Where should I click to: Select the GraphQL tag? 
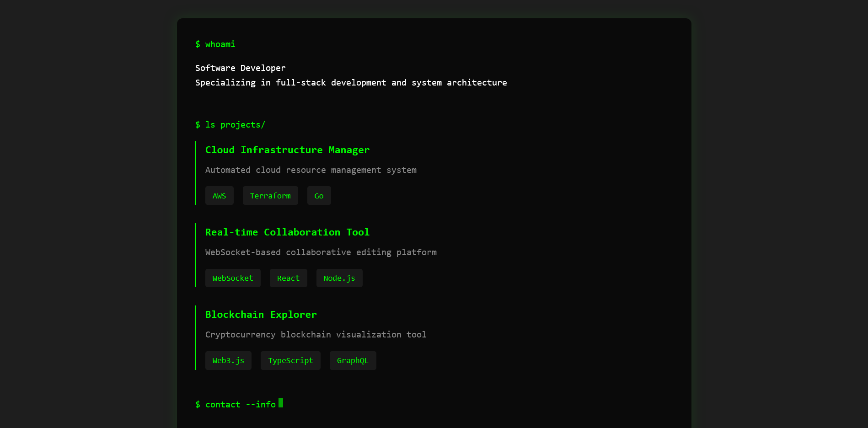(x=353, y=360)
